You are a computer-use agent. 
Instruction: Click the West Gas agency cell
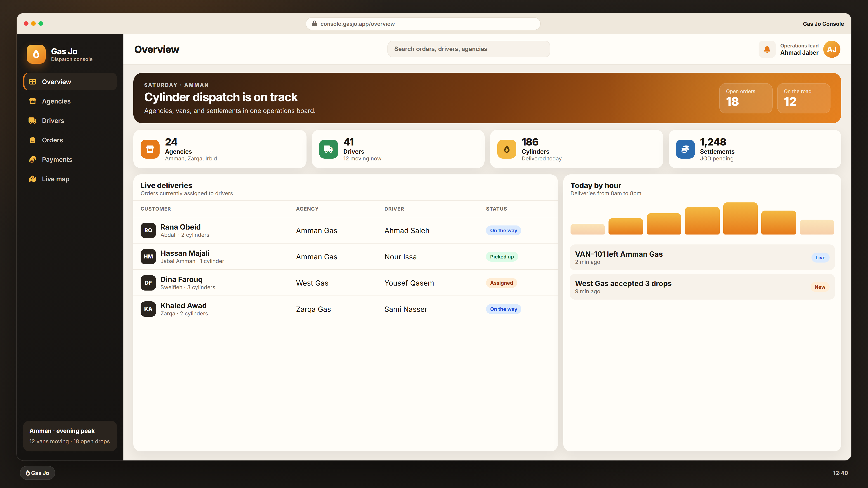point(312,283)
